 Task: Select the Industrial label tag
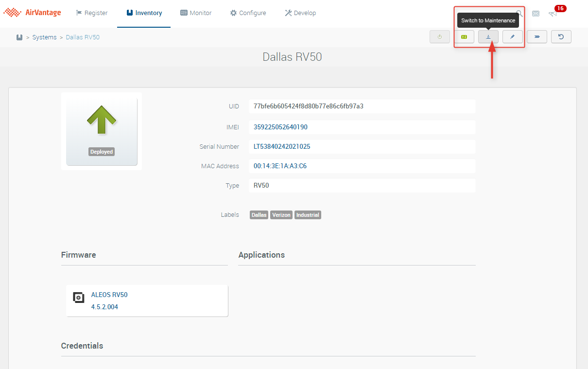(x=308, y=215)
